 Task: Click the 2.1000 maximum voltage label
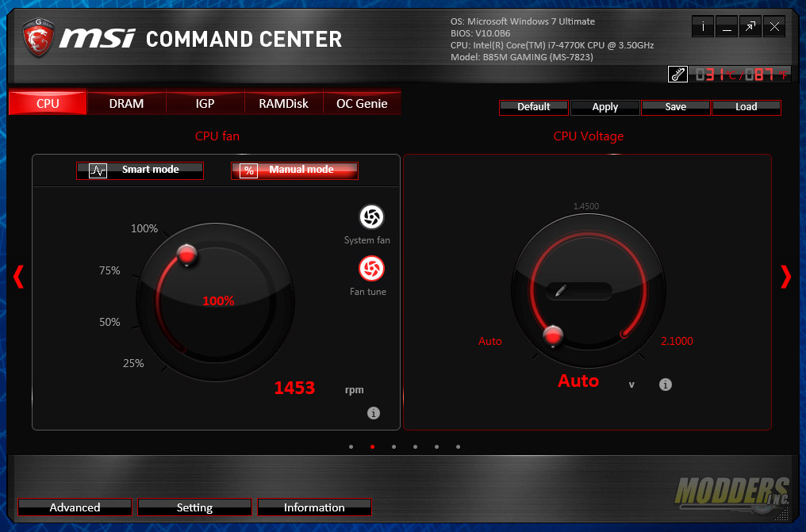[677, 341]
